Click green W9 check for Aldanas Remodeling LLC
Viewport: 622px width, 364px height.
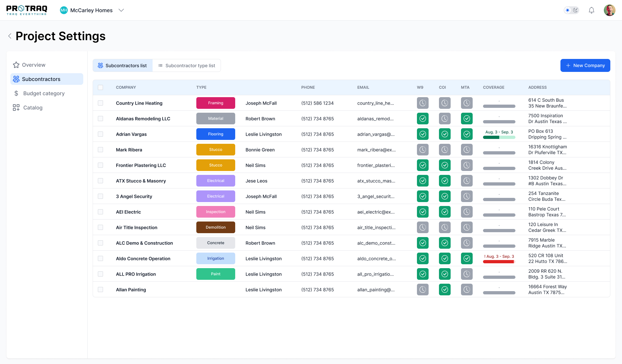coord(422,119)
